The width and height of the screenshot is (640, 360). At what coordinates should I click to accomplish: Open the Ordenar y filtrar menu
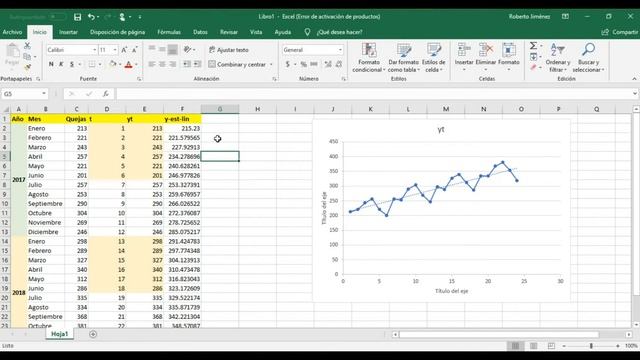tap(558, 58)
